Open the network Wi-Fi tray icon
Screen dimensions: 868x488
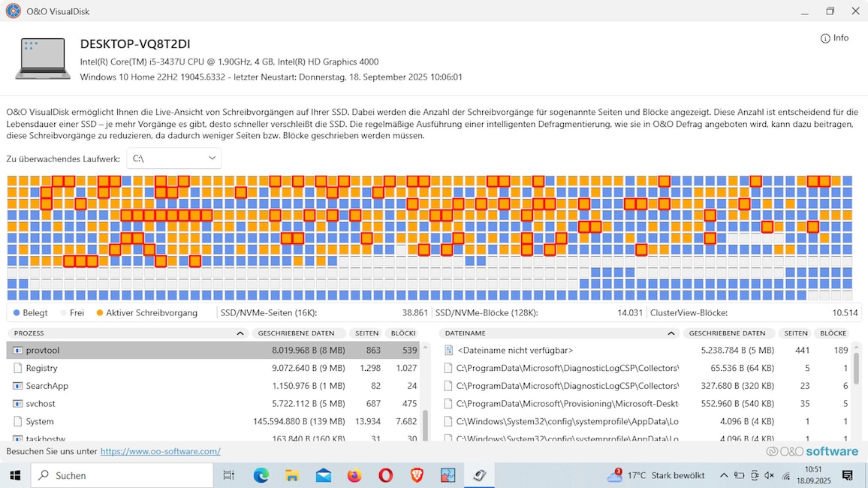[x=786, y=475]
